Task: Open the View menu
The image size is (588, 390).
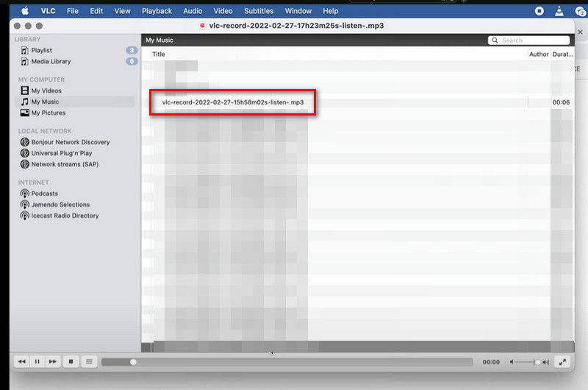Action: 122,11
